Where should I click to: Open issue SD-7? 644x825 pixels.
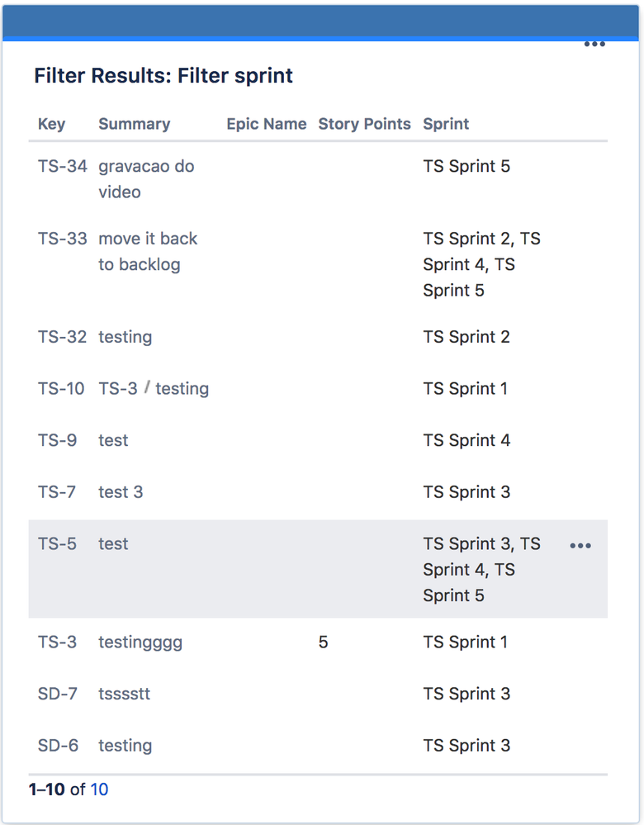[x=57, y=694]
